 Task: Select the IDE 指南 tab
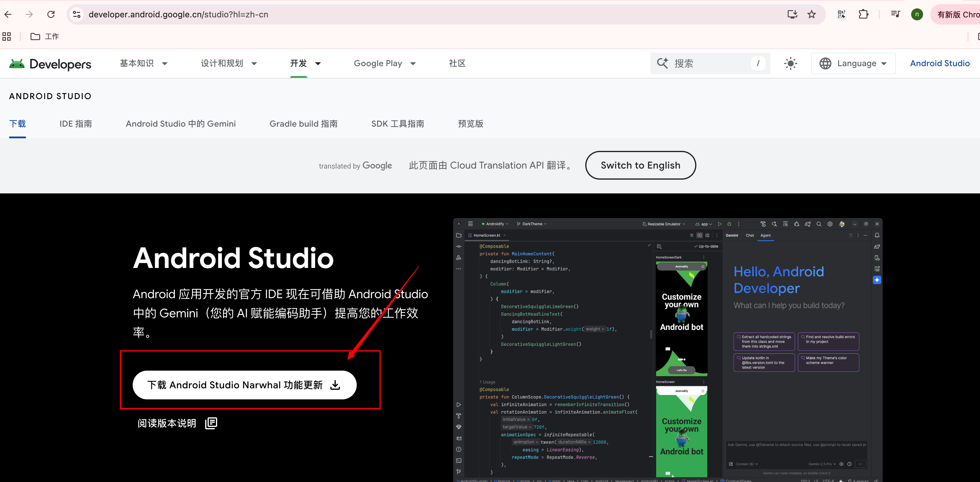coord(76,124)
